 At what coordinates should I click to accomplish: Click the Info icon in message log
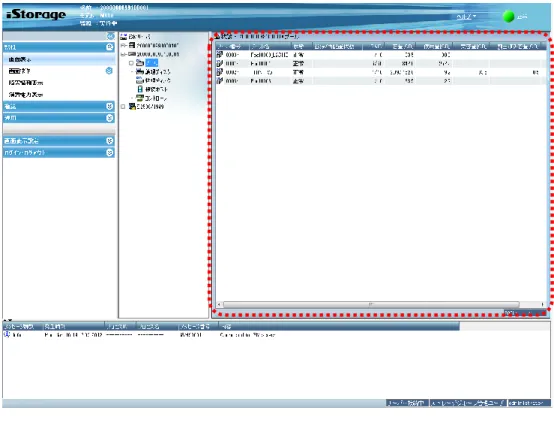coord(7,334)
